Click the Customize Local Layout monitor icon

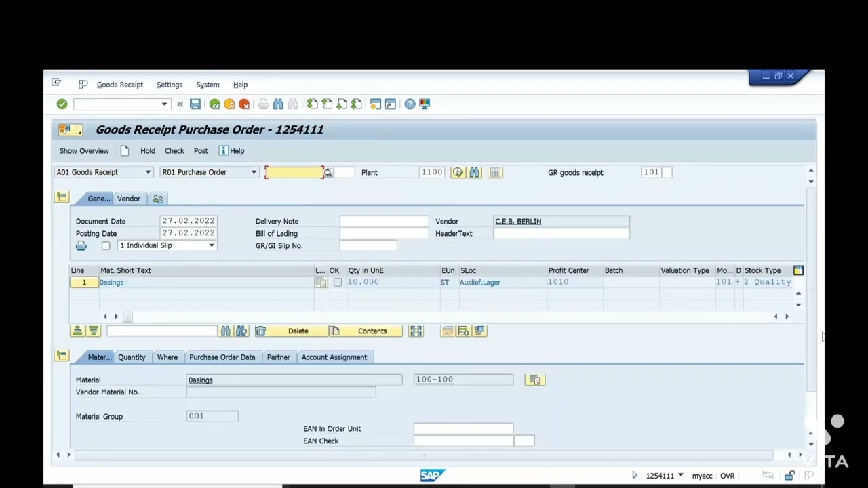pyautogui.click(x=425, y=104)
